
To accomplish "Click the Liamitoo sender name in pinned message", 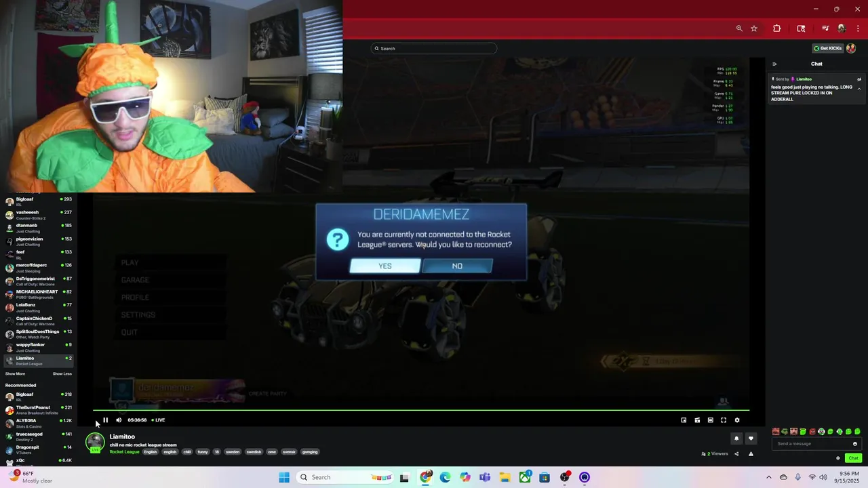I will (804, 79).
